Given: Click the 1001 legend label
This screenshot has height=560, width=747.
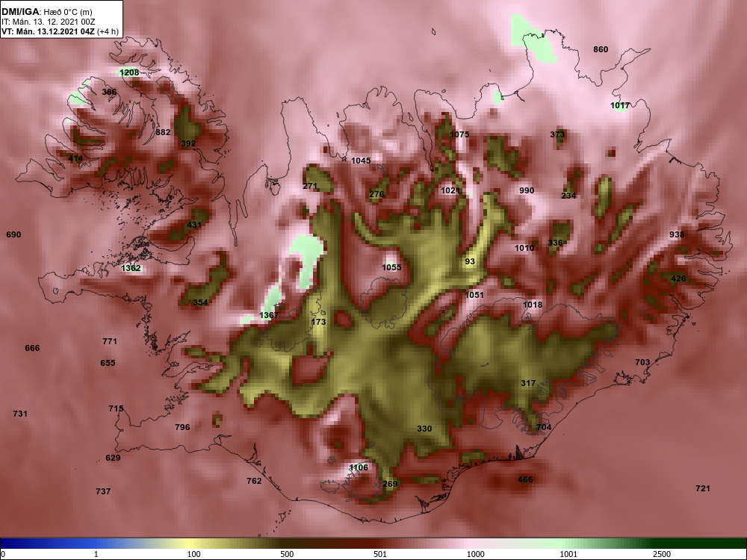Looking at the screenshot, I should tap(568, 554).
